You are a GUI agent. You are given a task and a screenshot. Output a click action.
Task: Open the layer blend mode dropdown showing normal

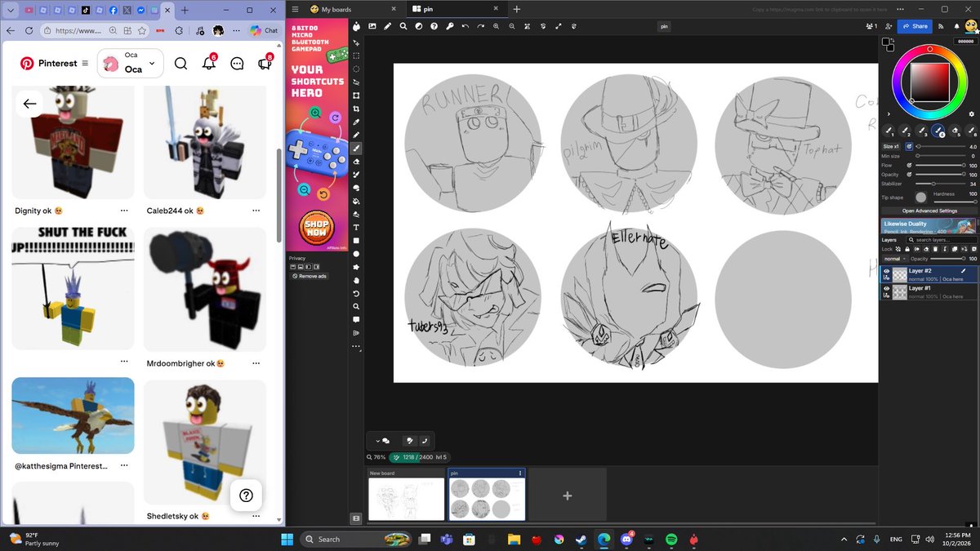(894, 259)
